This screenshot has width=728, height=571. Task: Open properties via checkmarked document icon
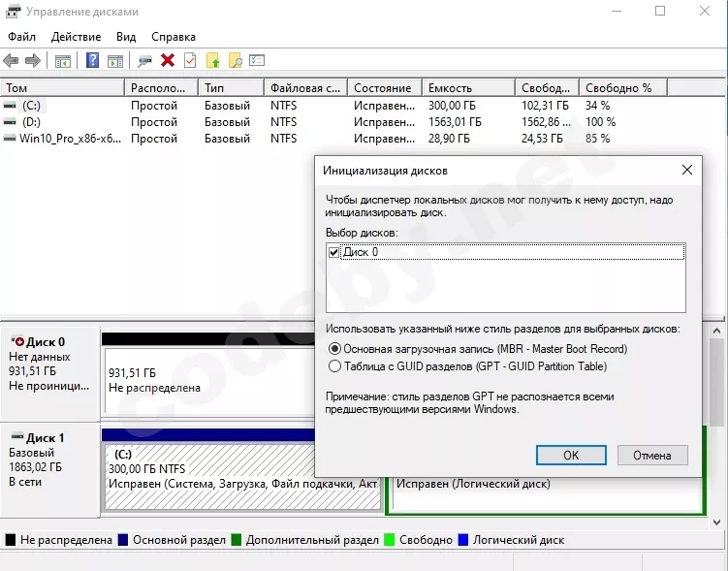tap(190, 60)
